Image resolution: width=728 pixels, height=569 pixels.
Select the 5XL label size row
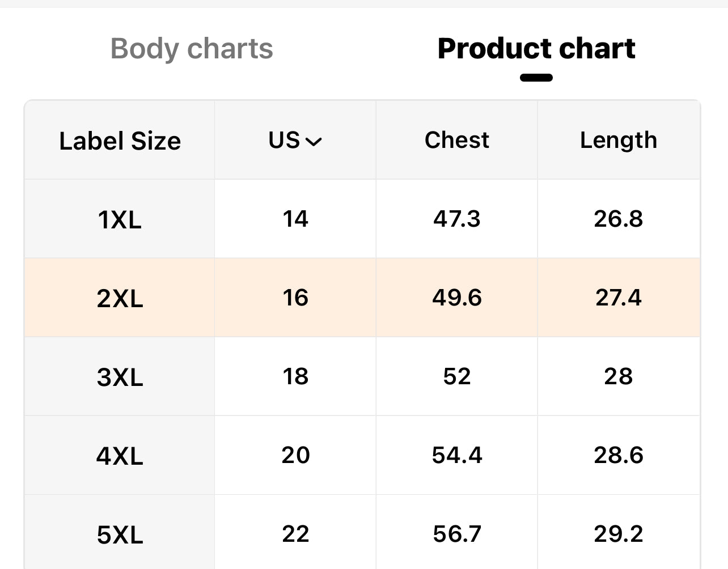[x=120, y=534]
